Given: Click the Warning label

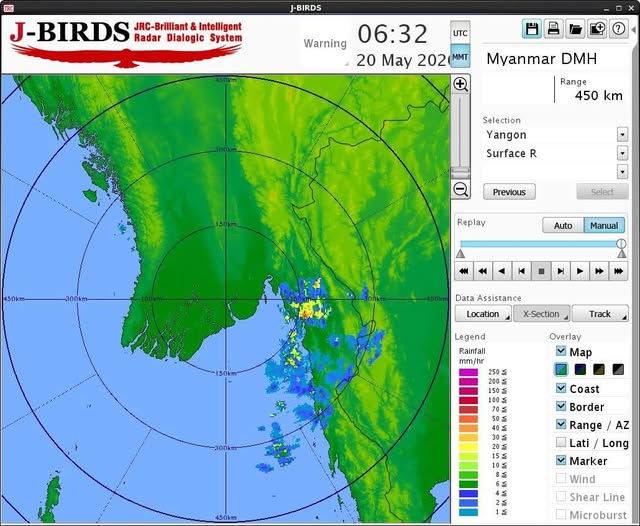Looking at the screenshot, I should click(x=325, y=43).
